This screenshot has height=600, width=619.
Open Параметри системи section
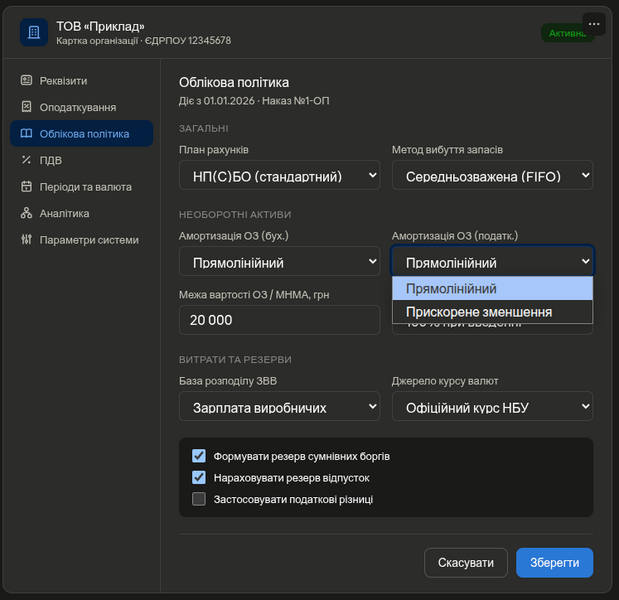click(x=82, y=239)
